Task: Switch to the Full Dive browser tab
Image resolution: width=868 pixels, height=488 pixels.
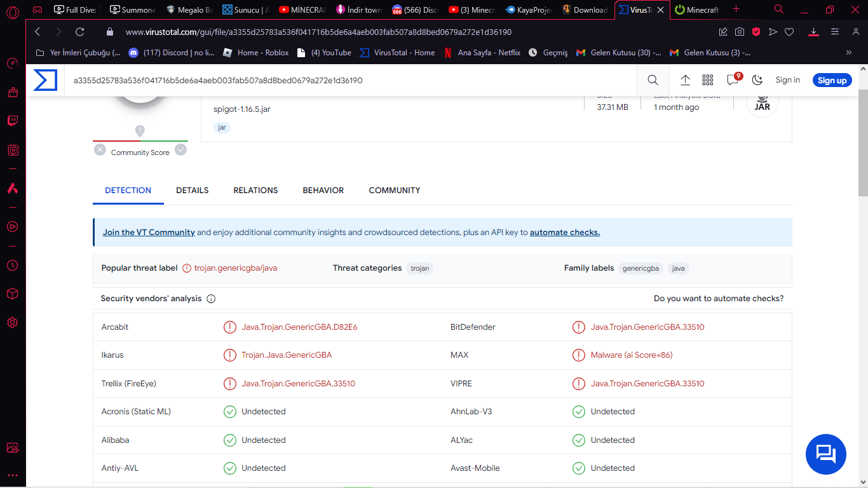Action: (x=77, y=10)
